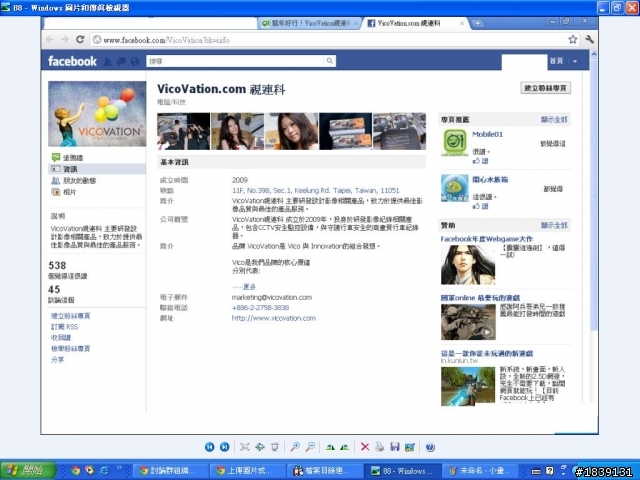Open the 開心水族箱 page link
Screen dimensions: 640x480
point(490,180)
